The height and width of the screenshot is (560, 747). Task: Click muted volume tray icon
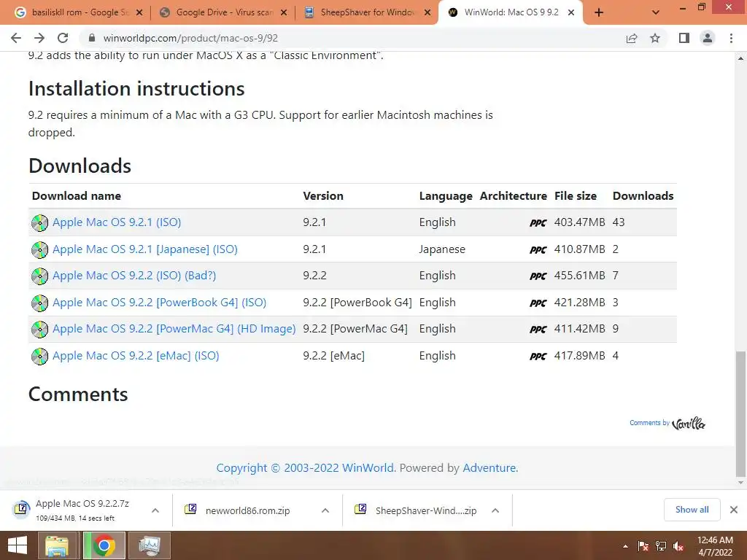[x=678, y=546]
